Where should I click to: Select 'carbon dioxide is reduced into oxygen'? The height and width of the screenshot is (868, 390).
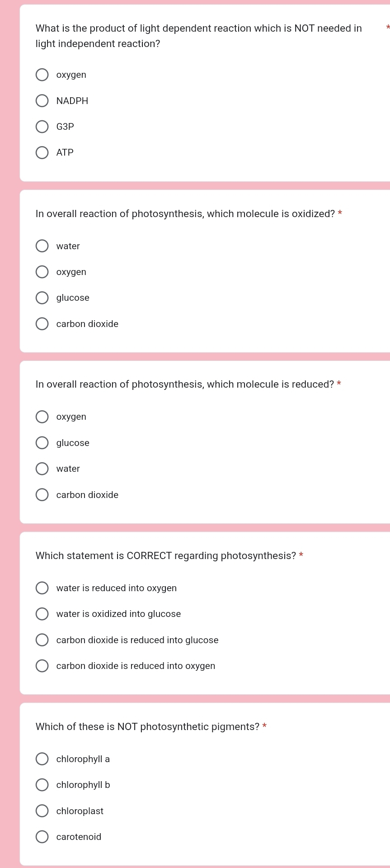pos(42,666)
